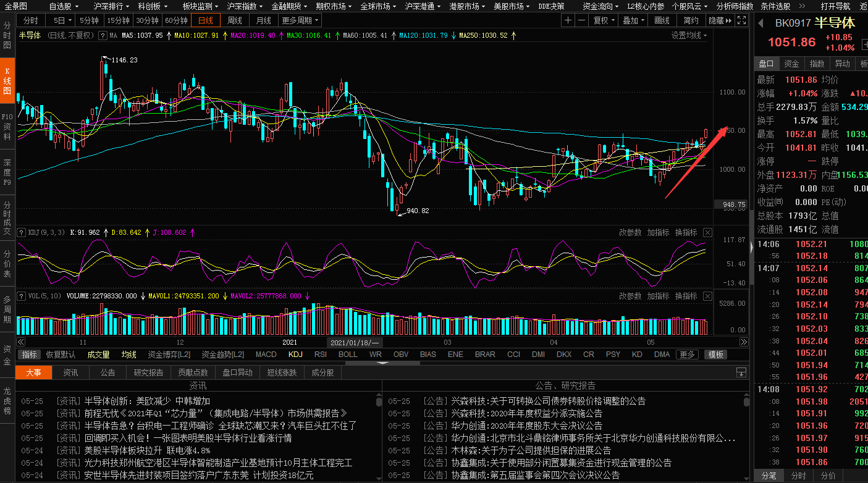Screen dimensions: 868x483
Task: Open 沪深排行 menu dropdown
Action: (112, 6)
